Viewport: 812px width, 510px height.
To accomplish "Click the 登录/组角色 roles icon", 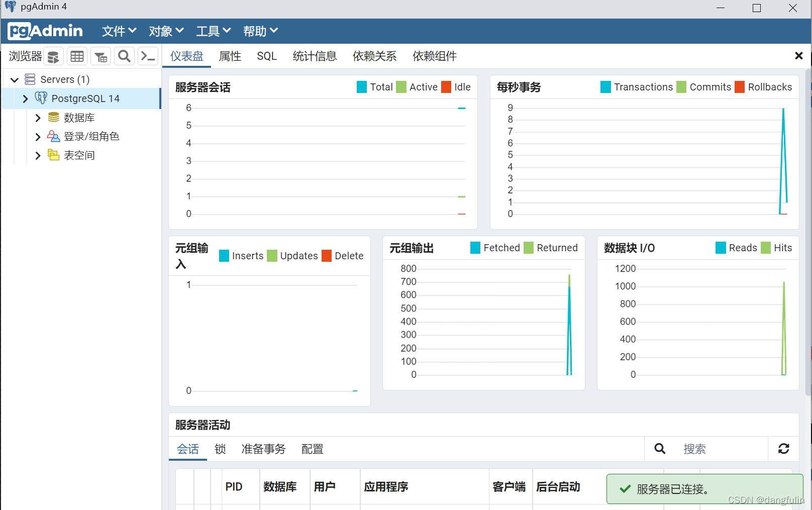I will point(53,136).
